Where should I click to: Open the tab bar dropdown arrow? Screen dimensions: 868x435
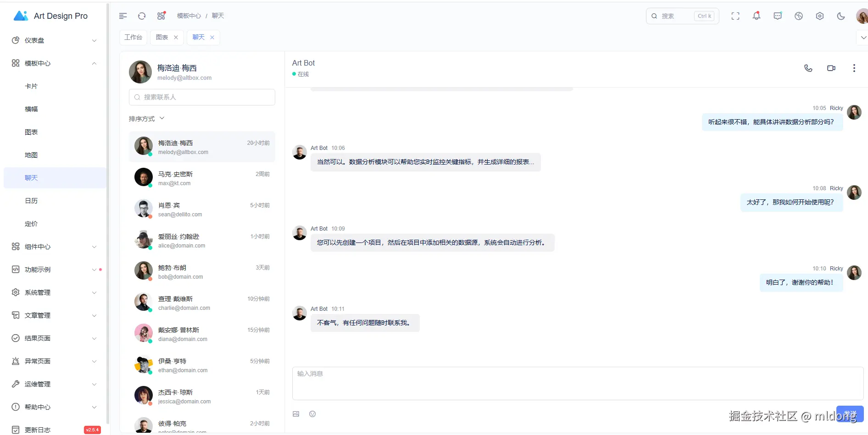[x=863, y=38]
